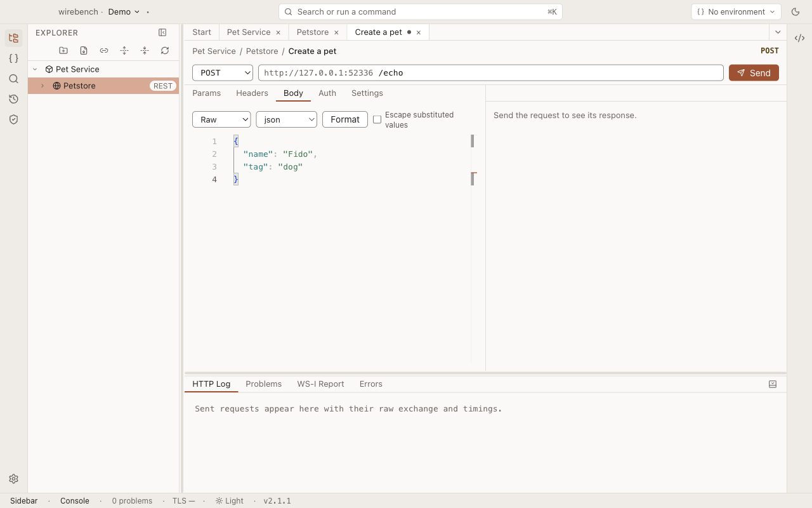Image resolution: width=812 pixels, height=508 pixels.
Task: Click the import file icon in Explorer
Action: [x=84, y=51]
